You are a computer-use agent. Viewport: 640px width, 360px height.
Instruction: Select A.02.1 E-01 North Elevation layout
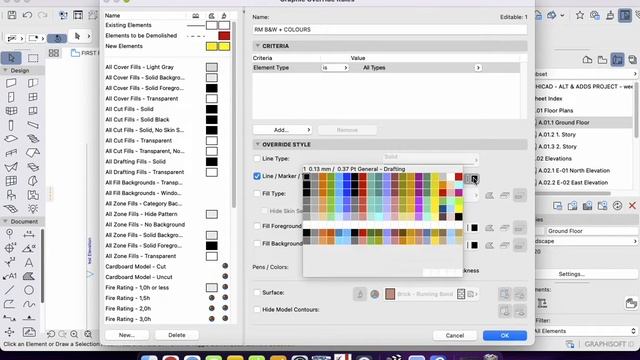pos(574,171)
